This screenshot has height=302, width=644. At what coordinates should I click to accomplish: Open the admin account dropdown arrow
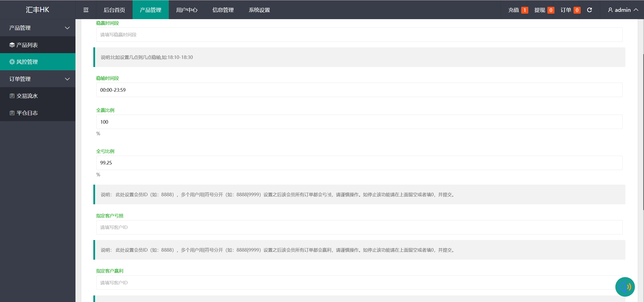click(636, 10)
